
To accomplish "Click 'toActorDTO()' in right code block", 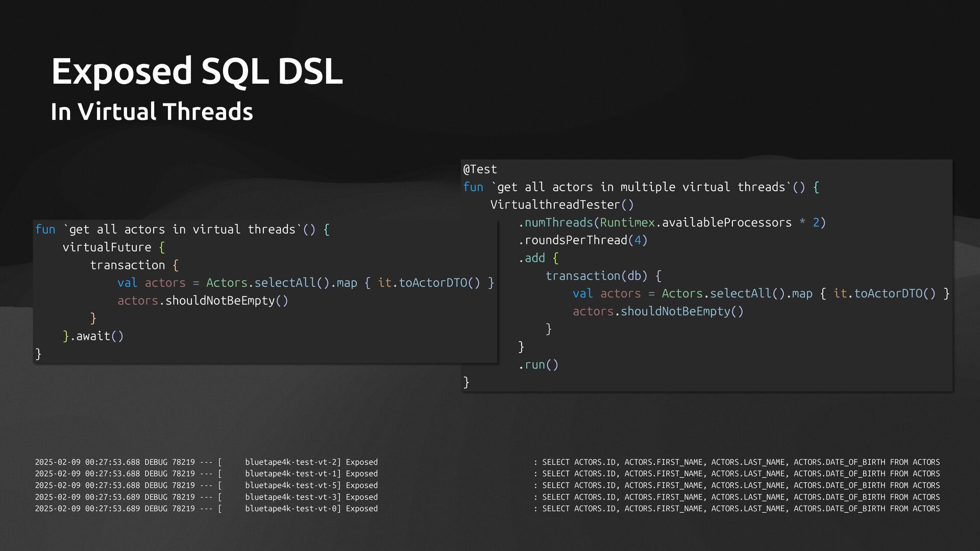I will [895, 294].
